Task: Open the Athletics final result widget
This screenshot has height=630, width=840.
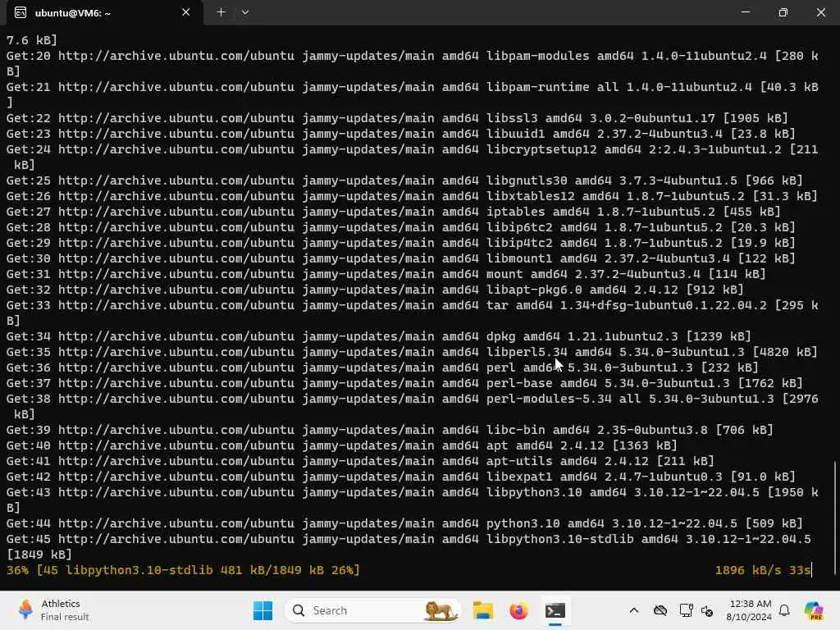Action: coord(53,610)
